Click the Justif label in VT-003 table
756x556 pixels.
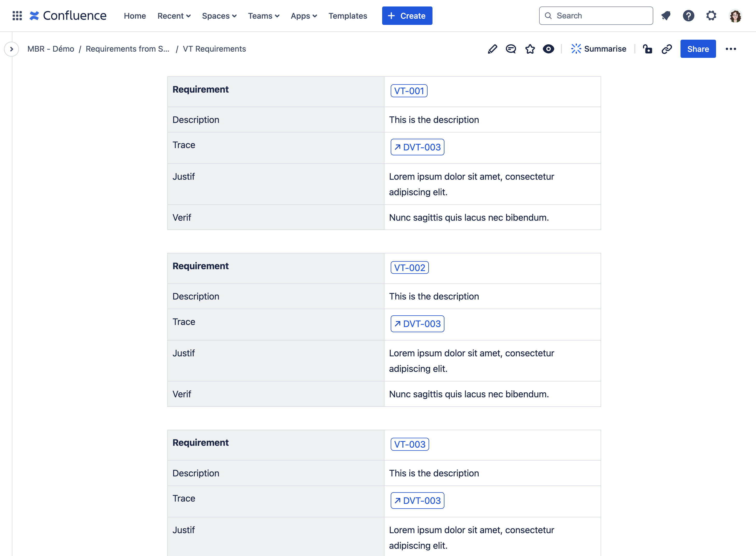[183, 530]
